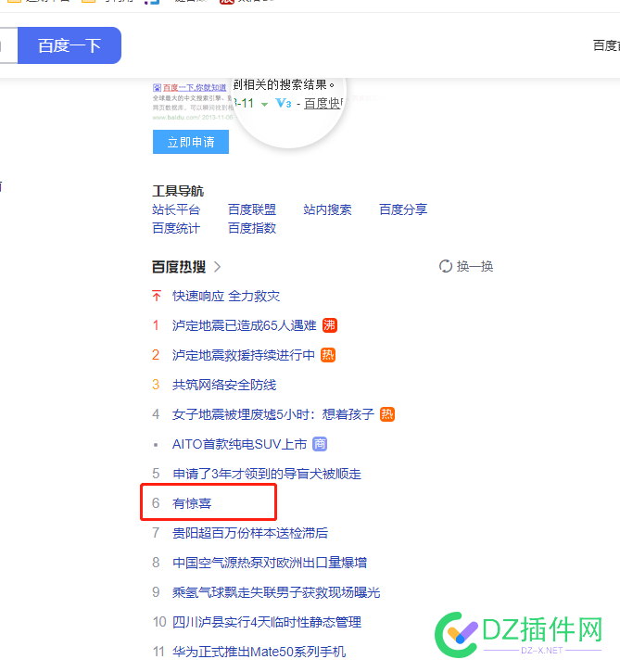Click the 工具导航 heading
The height and width of the screenshot is (672, 620).
pos(178,191)
